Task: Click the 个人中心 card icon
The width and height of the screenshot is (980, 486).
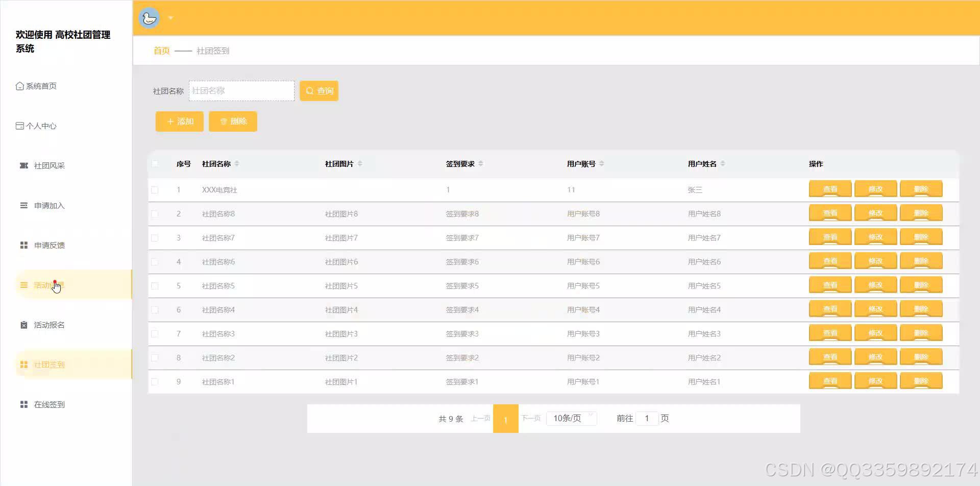Action: tap(19, 126)
